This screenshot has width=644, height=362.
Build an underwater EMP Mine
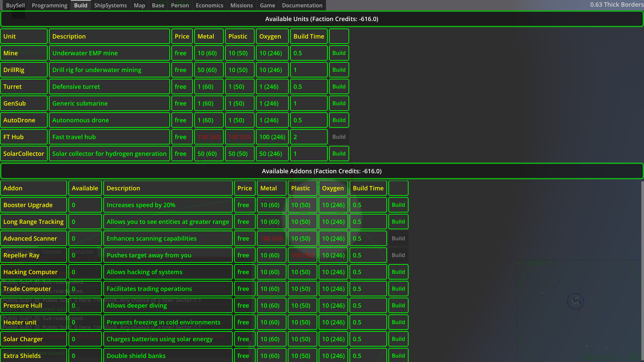[x=339, y=53]
